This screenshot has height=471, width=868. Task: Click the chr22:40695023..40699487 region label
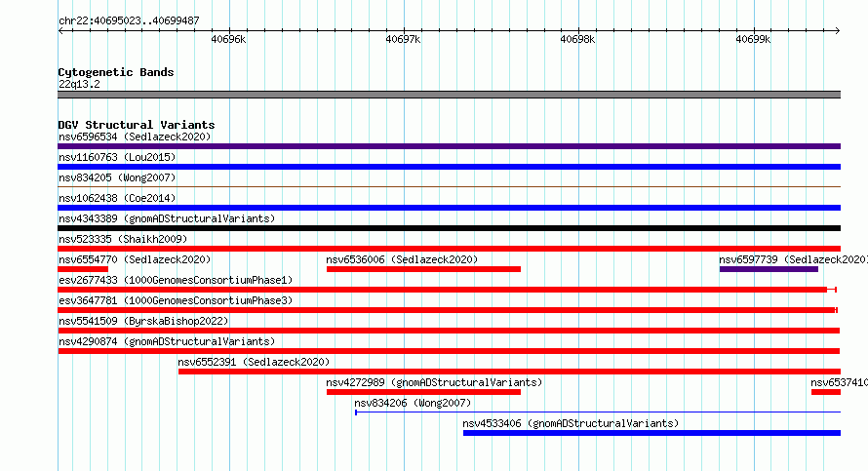[x=129, y=21]
